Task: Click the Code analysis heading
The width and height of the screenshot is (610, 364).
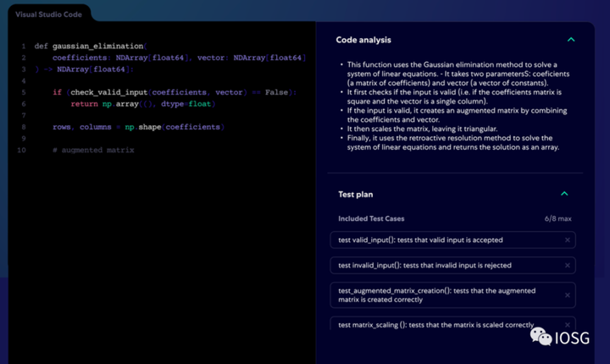Action: [363, 40]
